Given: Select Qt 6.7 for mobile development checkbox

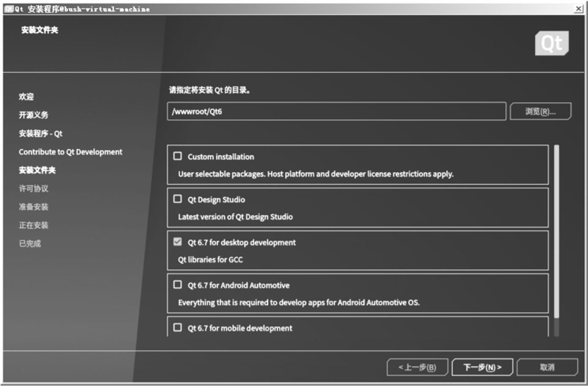Looking at the screenshot, I should pyautogui.click(x=178, y=328).
